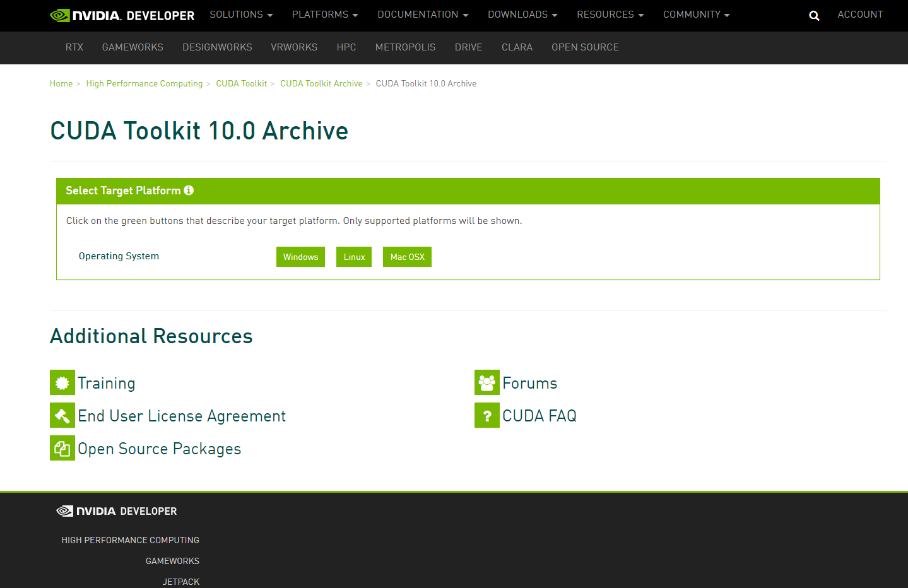Open the Open Source Packages link
Viewport: 908px width, 588px height.
[160, 449]
